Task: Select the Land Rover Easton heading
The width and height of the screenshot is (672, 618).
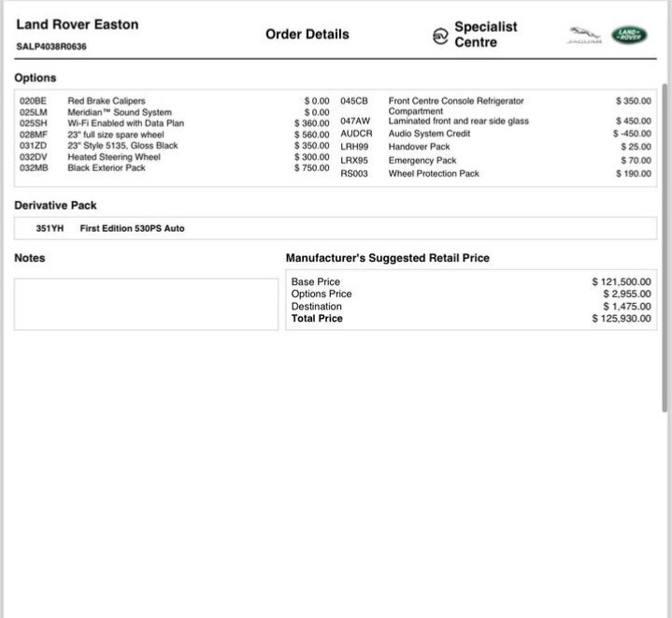Action: click(78, 24)
